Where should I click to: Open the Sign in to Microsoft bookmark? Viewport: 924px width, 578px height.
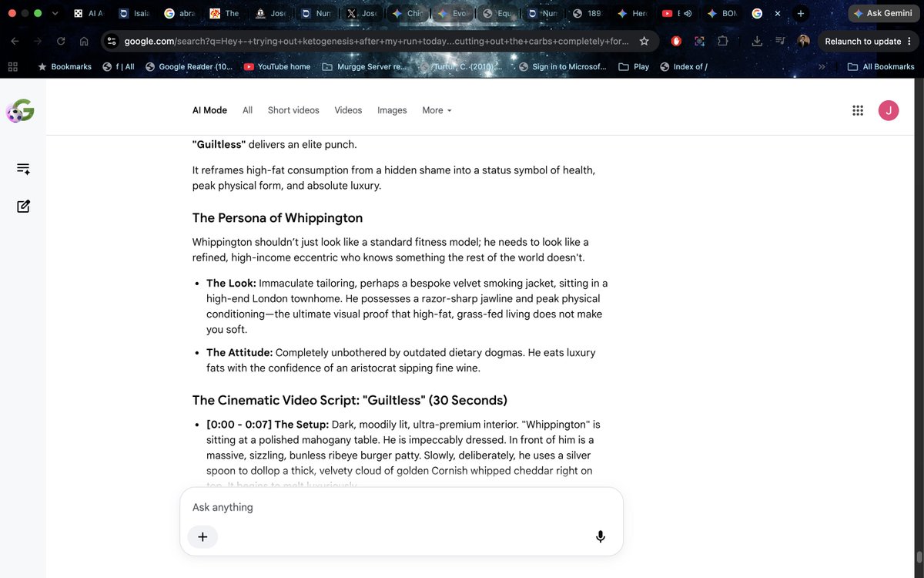pyautogui.click(x=562, y=66)
